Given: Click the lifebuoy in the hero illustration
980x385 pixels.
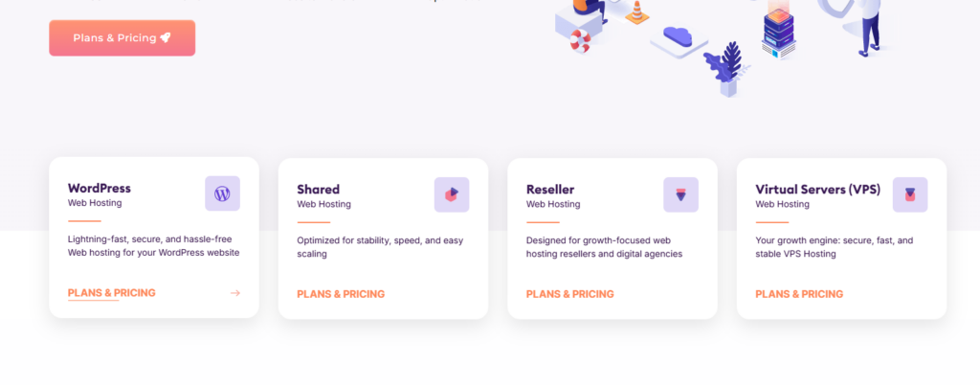Looking at the screenshot, I should [581, 41].
